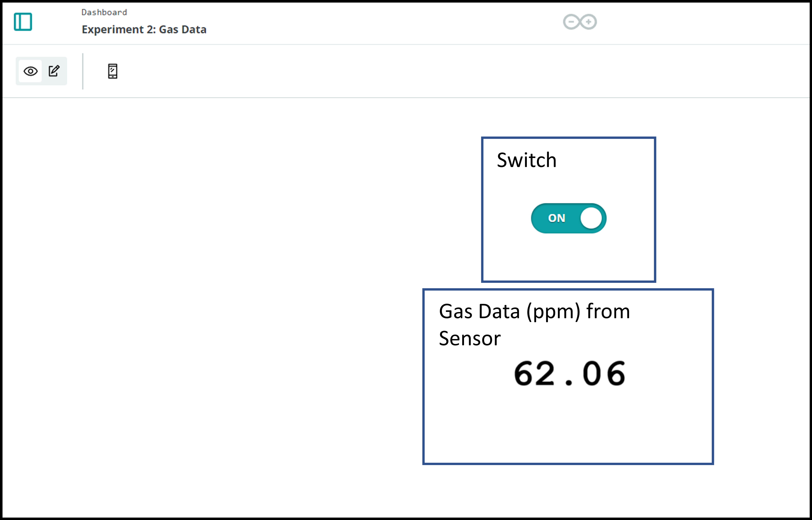
Task: Switch to view mode eye icon
Action: click(x=30, y=71)
